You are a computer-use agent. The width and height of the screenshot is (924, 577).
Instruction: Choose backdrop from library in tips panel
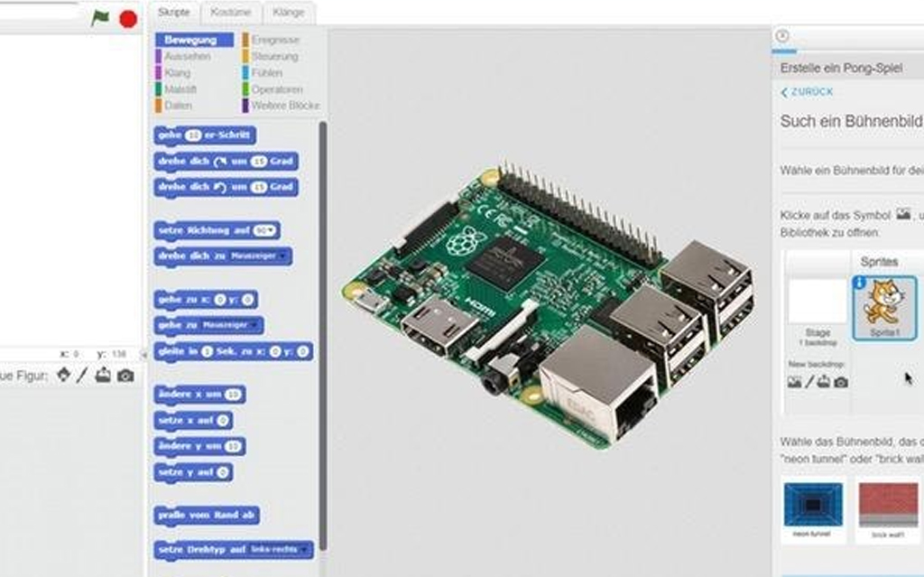coord(794,382)
